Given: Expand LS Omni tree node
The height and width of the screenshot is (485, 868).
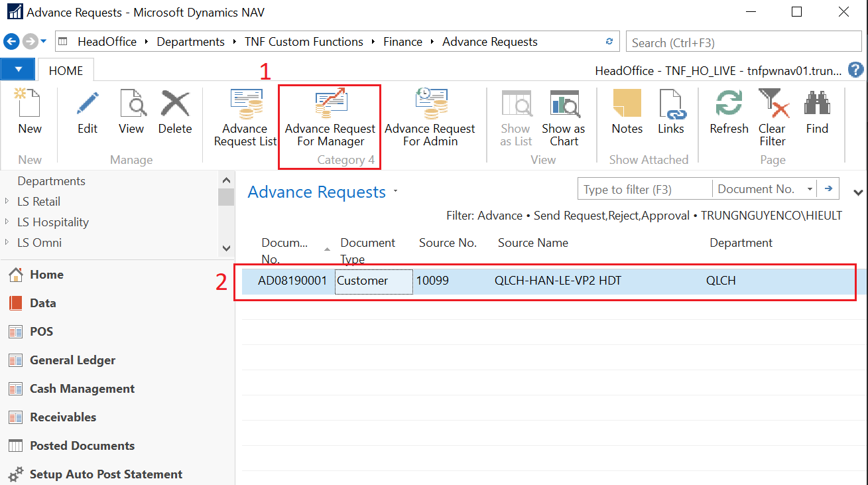Looking at the screenshot, I should click(x=7, y=243).
